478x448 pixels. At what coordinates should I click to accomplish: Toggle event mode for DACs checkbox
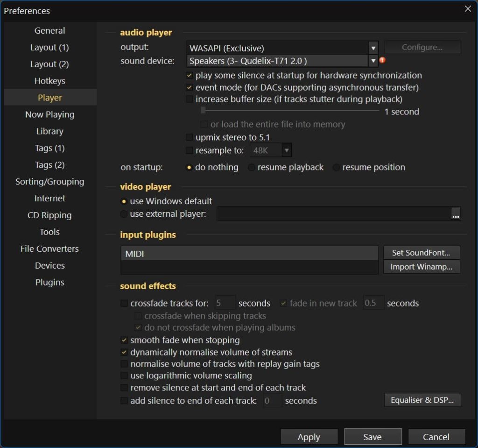point(189,87)
